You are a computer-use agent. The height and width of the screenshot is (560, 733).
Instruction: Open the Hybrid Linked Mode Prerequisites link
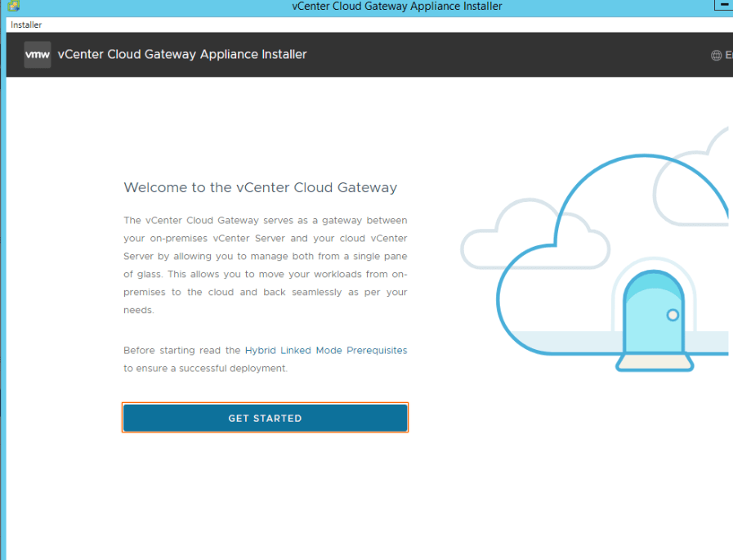(x=325, y=350)
